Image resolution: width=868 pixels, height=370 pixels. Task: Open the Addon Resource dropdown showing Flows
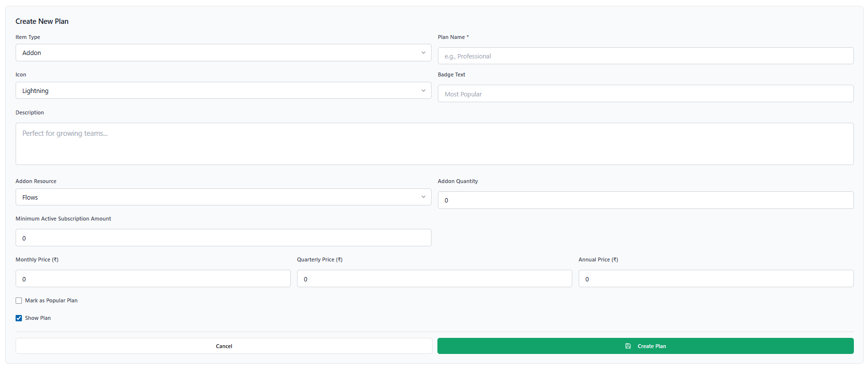(223, 197)
